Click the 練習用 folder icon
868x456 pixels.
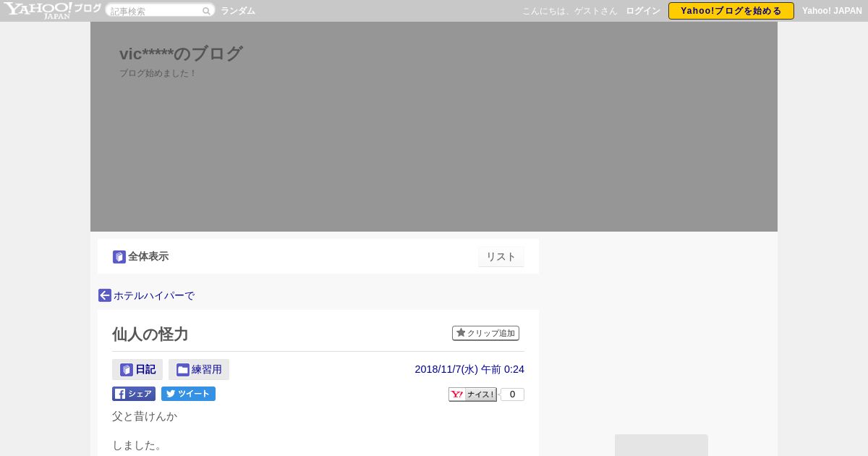(x=183, y=370)
